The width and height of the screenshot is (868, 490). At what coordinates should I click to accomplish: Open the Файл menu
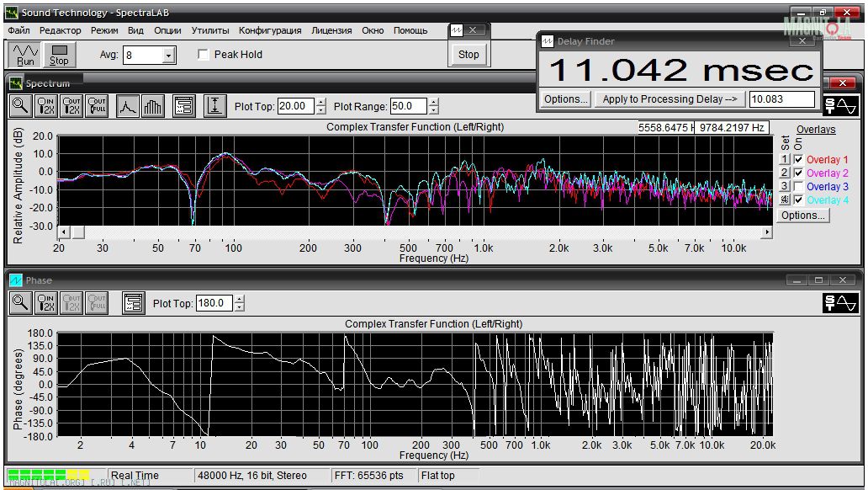tap(19, 30)
